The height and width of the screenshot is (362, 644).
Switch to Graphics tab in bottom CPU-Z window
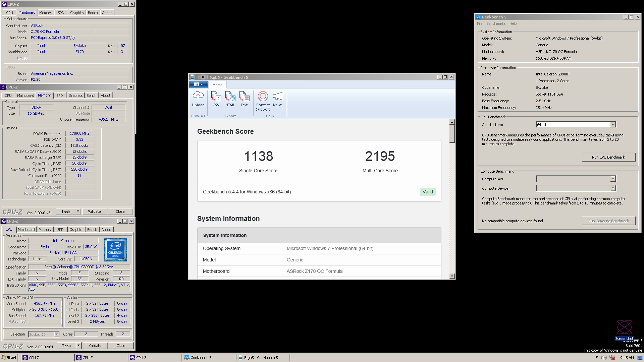pyautogui.click(x=76, y=230)
